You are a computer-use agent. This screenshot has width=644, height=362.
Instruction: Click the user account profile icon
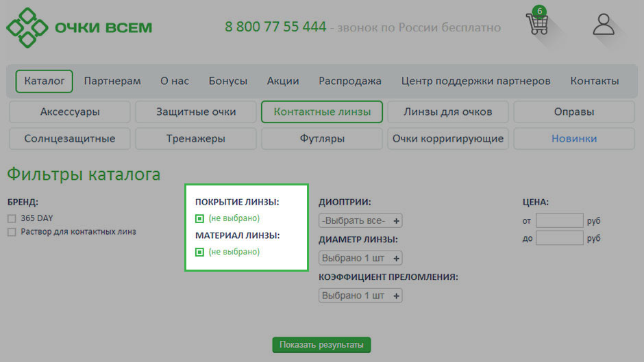(x=604, y=24)
